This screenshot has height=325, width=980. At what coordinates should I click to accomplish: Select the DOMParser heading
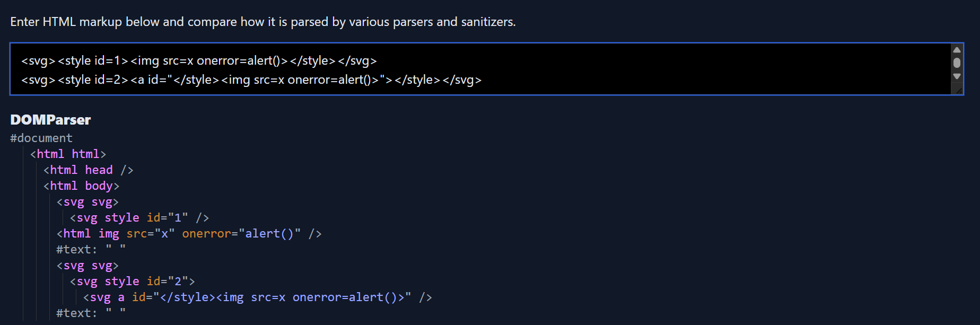(x=50, y=120)
